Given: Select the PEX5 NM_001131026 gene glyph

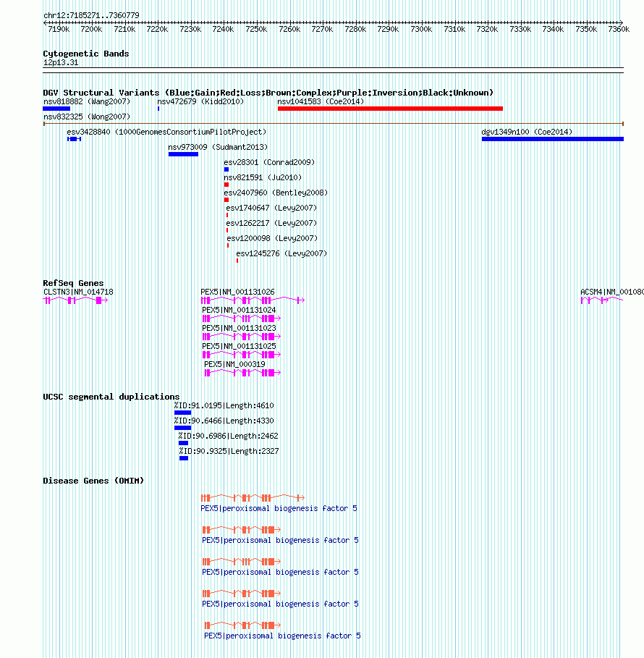Looking at the screenshot, I should pyautogui.click(x=253, y=300).
